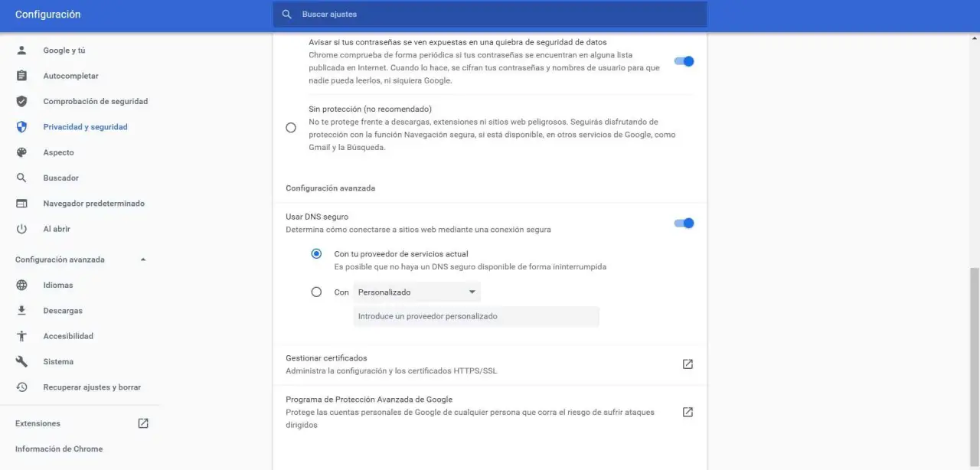Viewport: 980px width, 470px height.
Task: Turn off password breach warning toggle
Action: pos(684,61)
